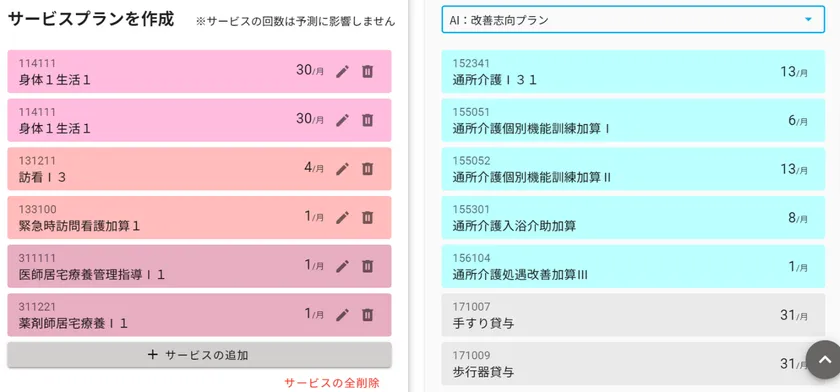The image size is (840, 392).
Task: Open the AI：改善志向プラン dropdown
Action: [x=633, y=20]
